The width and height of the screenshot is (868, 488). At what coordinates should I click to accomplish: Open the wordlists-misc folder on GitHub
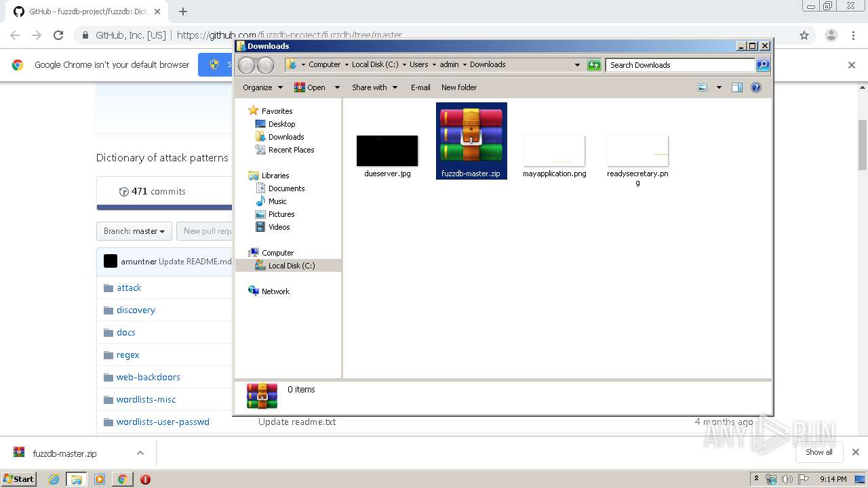pos(146,399)
